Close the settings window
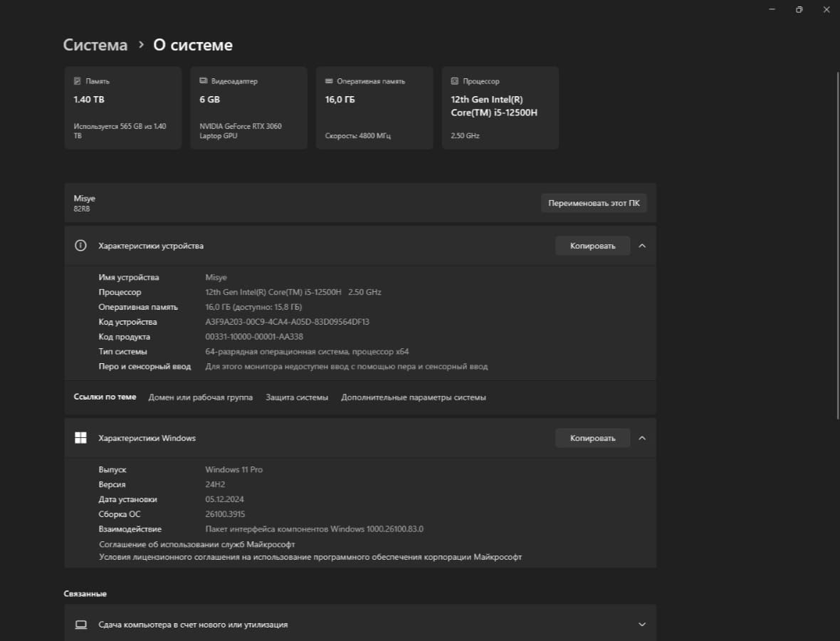840x641 pixels. (x=826, y=9)
